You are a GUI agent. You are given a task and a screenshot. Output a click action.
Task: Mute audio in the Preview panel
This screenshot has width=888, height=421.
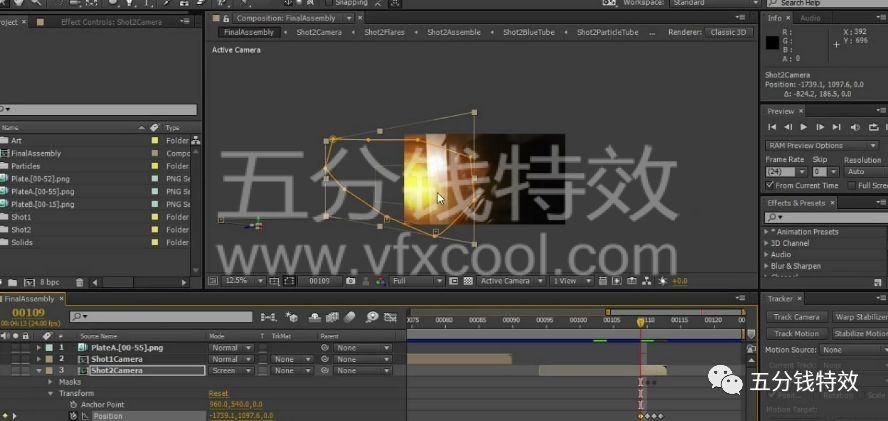pyautogui.click(x=856, y=127)
